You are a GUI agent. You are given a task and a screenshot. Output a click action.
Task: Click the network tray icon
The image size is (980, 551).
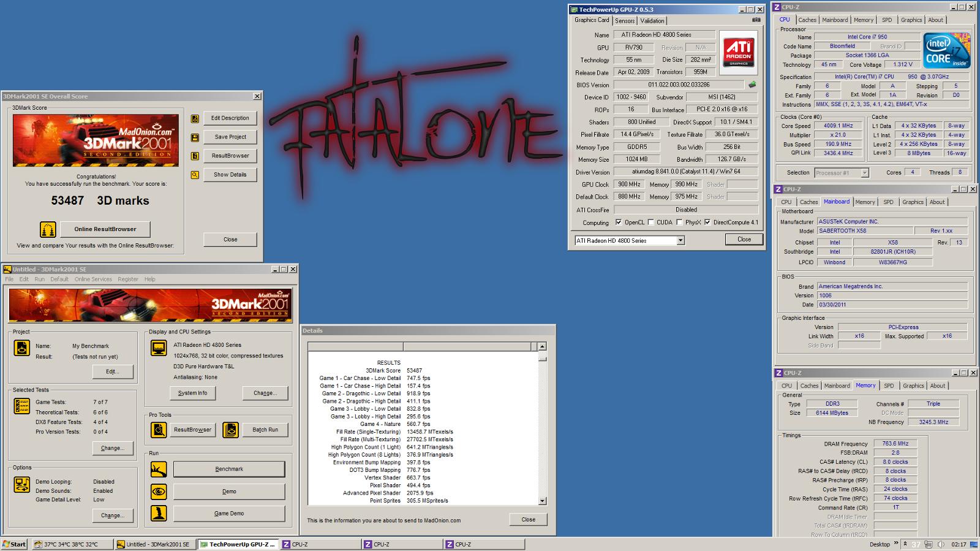[x=929, y=544]
